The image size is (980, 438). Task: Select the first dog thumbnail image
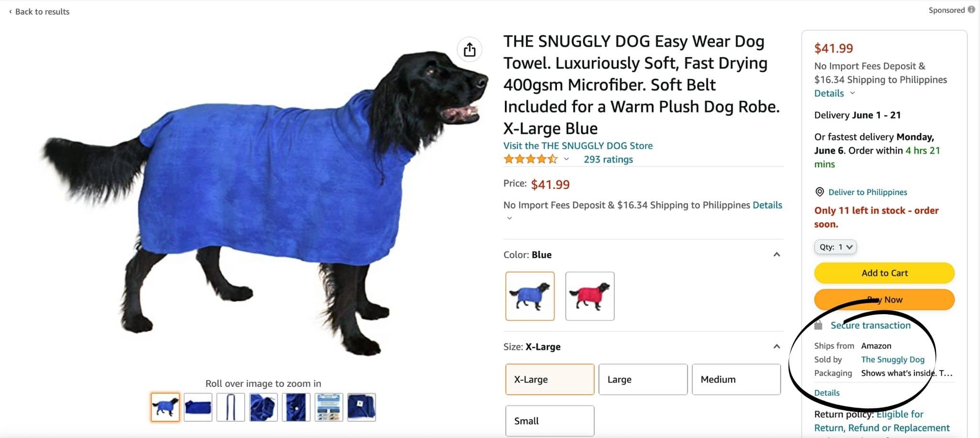click(x=165, y=407)
